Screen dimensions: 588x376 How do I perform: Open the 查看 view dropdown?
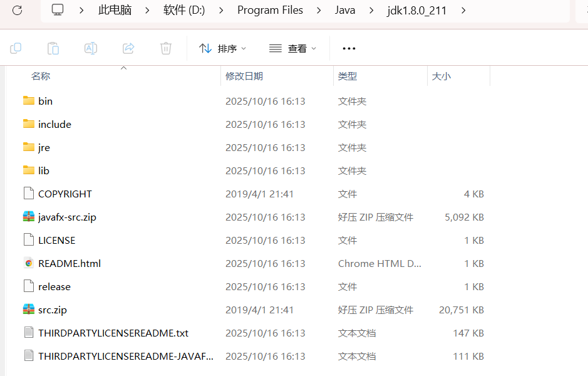[293, 48]
